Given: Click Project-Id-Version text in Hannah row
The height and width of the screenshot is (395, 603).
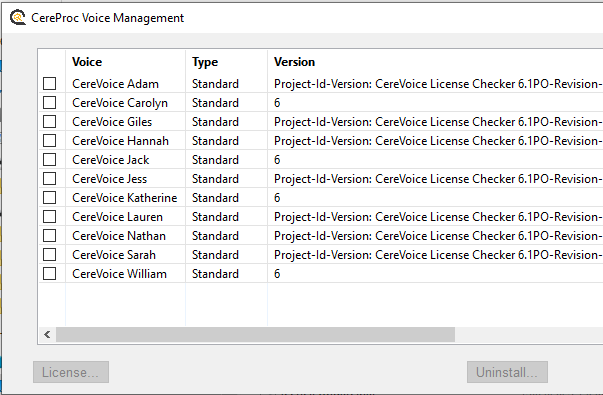Looking at the screenshot, I should coord(438,141).
